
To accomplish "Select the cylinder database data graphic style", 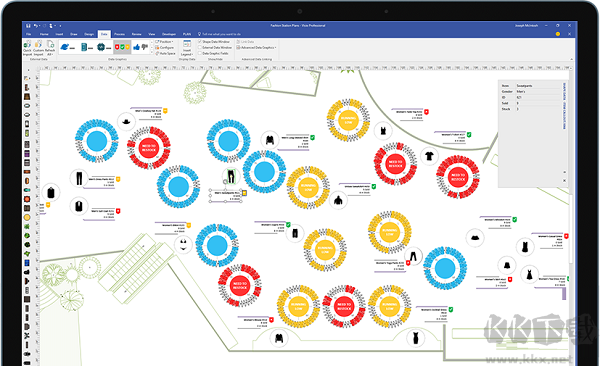I will [87, 47].
